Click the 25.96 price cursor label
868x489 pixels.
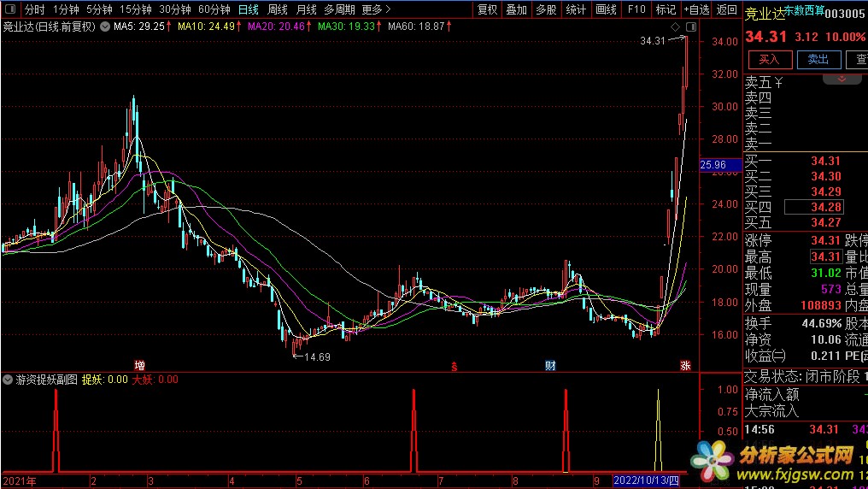pos(719,165)
